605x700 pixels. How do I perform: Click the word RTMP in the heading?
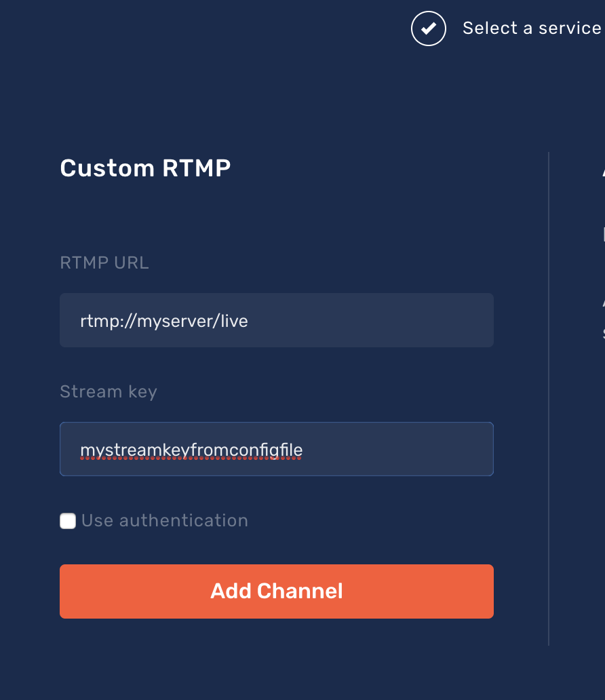click(x=195, y=168)
